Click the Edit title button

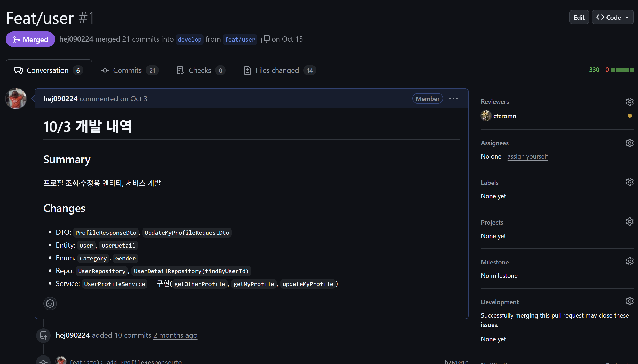tap(579, 17)
